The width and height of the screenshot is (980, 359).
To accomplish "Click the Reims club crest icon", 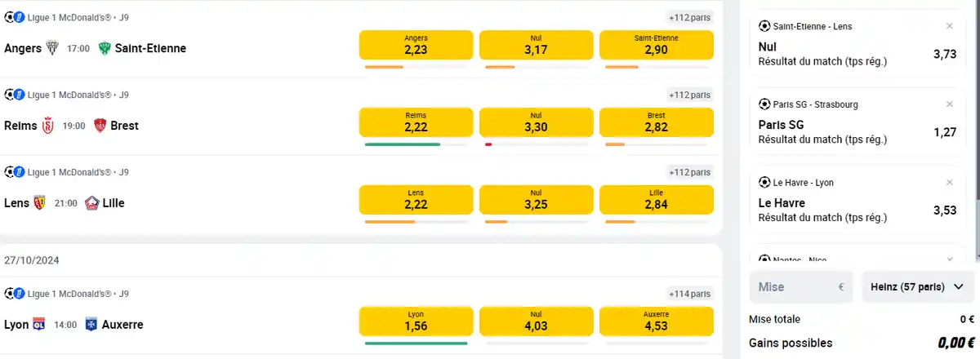I will (48, 126).
